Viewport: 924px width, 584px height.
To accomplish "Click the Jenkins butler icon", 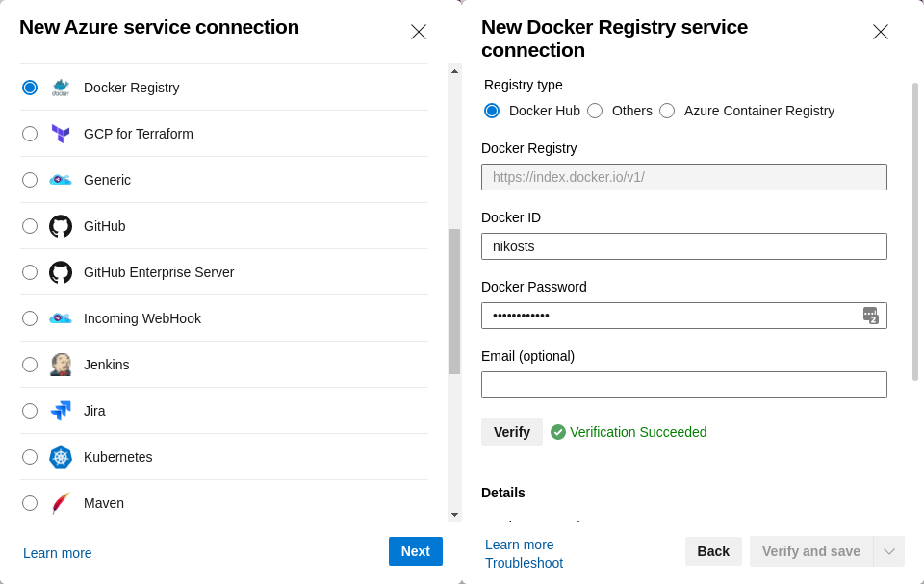I will pyautogui.click(x=61, y=365).
